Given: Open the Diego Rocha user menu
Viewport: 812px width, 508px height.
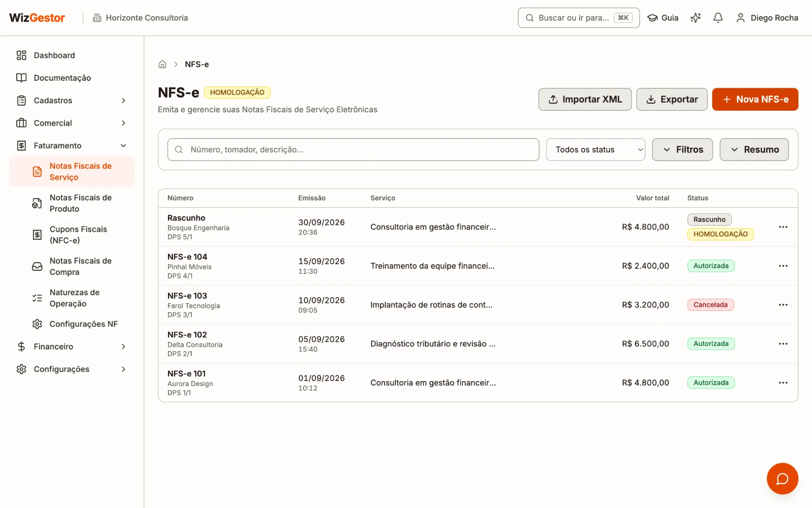Looking at the screenshot, I should 767,18.
